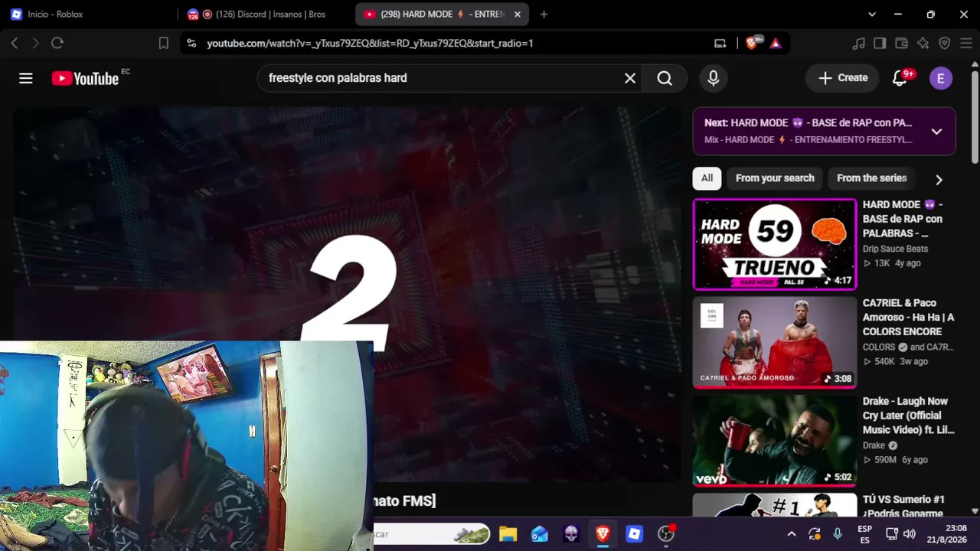Open the CA7RIEL Ha Ha COLORS ENCORE title

[x=909, y=317]
